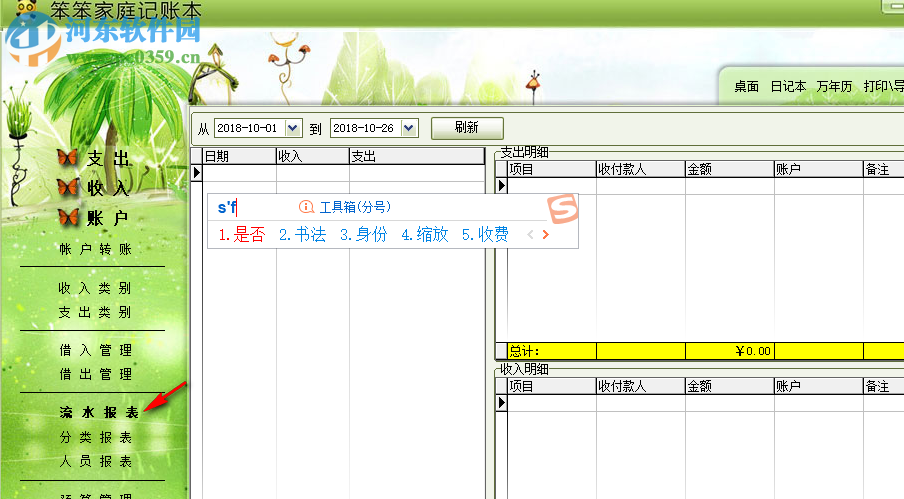The height and width of the screenshot is (499, 904).
Task: Switch to the 桌面 tab
Action: click(746, 86)
